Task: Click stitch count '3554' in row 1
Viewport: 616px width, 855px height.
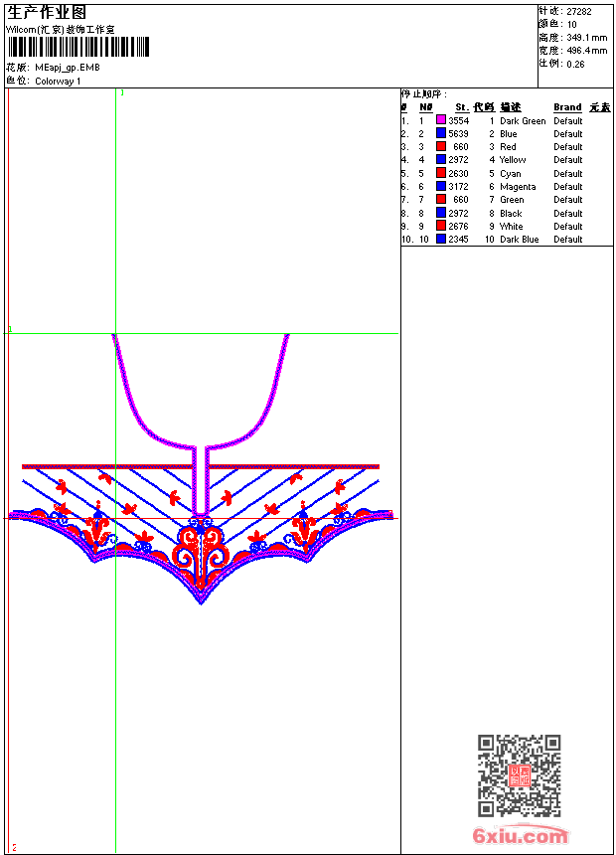Action: click(x=458, y=121)
